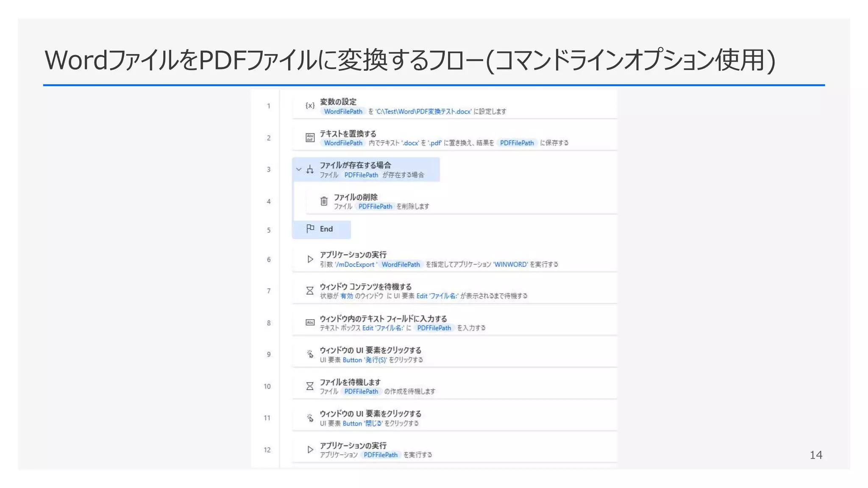Click the 有効 link in step 7
Image resolution: width=868 pixels, height=488 pixels.
pyautogui.click(x=347, y=296)
